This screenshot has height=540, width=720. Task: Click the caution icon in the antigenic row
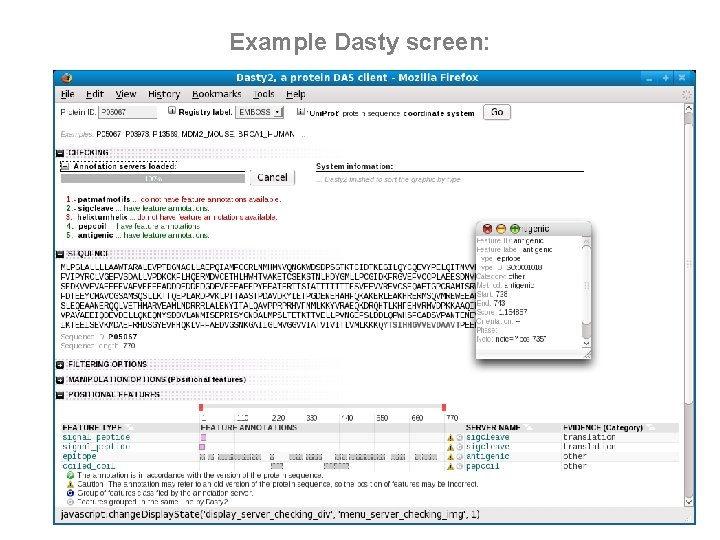(450, 457)
